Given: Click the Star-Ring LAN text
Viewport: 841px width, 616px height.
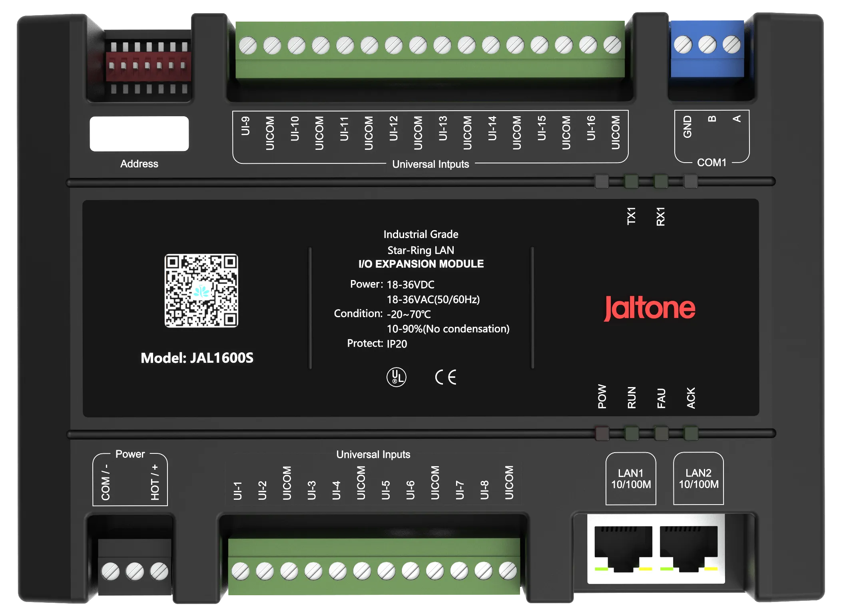Looking at the screenshot, I should (x=421, y=250).
